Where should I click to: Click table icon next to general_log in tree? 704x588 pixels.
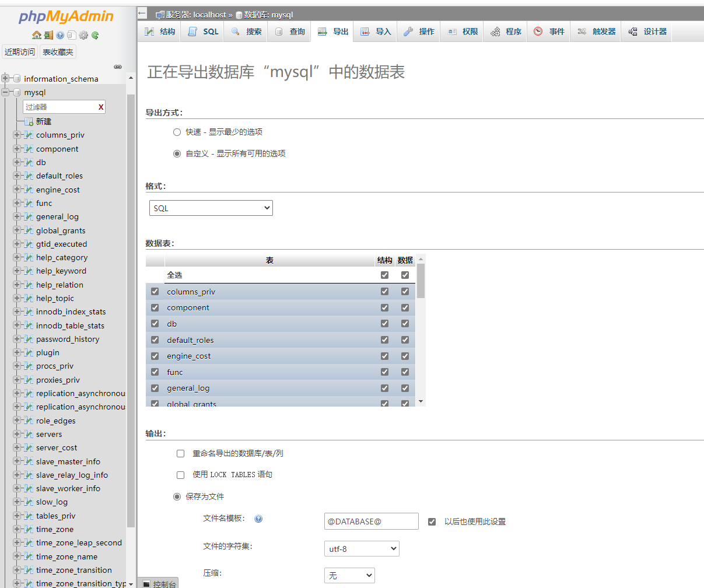click(x=29, y=216)
